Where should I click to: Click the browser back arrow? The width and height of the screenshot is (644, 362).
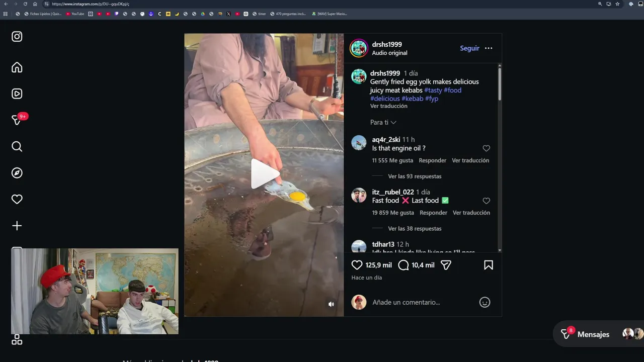click(6, 4)
